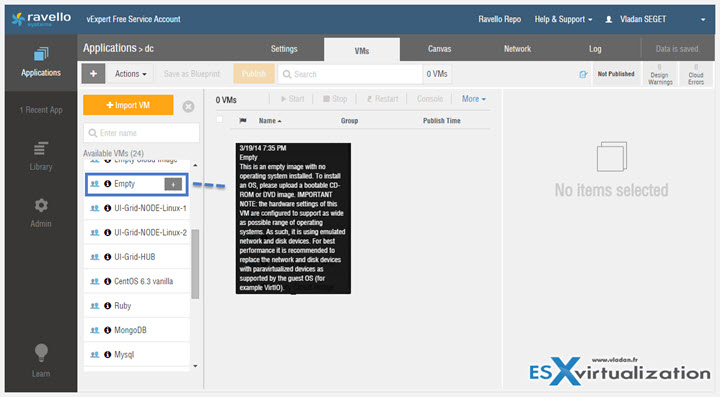720x397 pixels.
Task: Open the Admin gear section
Action: coord(41,213)
